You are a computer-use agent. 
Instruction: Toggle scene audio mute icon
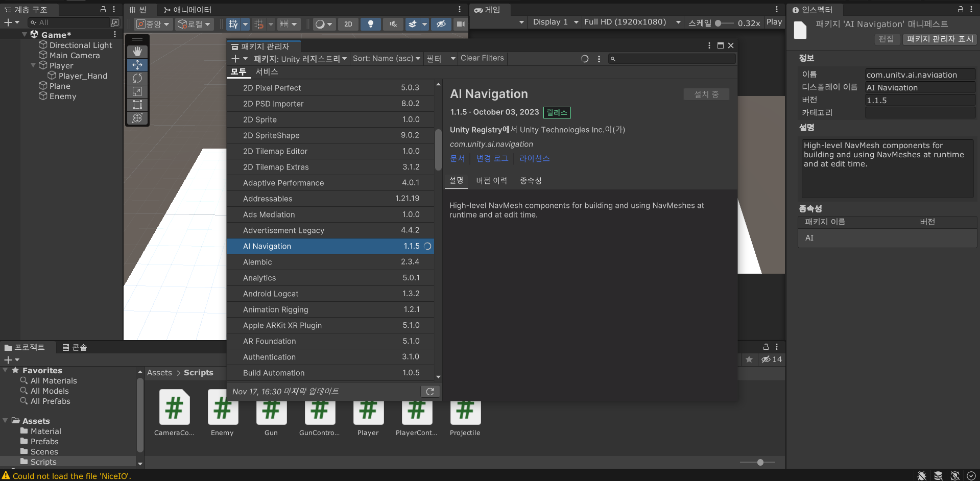point(393,24)
